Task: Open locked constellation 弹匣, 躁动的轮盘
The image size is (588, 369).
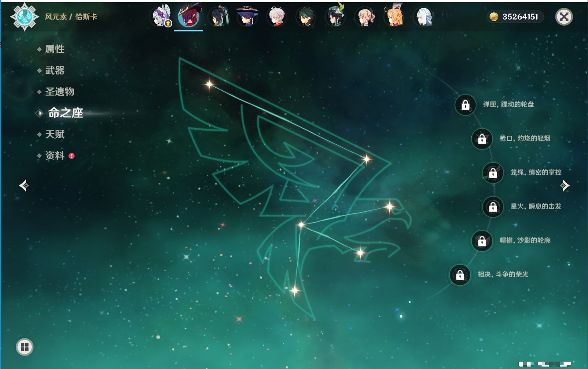Action: [465, 105]
